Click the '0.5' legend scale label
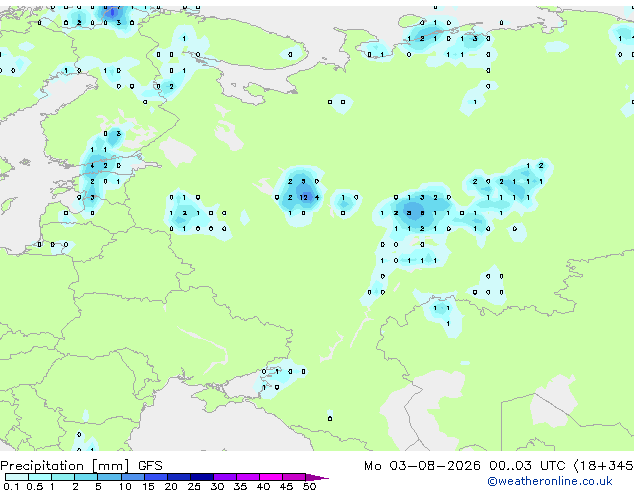The height and width of the screenshot is (490, 634). (35, 486)
